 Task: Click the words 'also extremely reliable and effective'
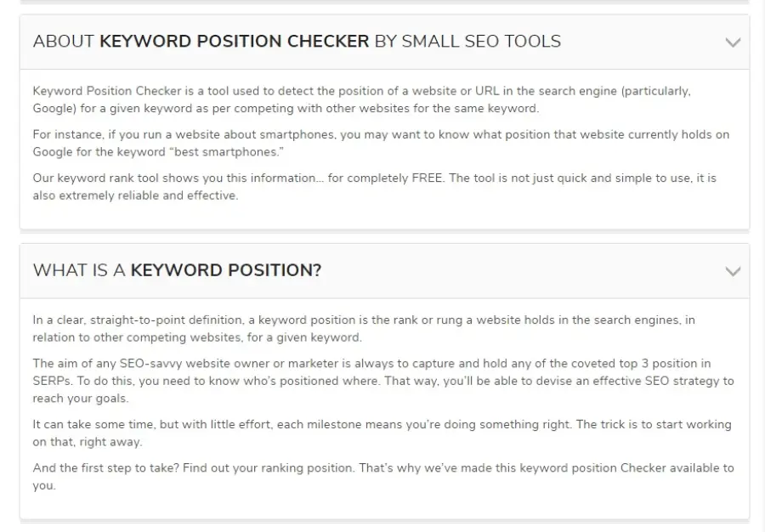click(x=135, y=195)
